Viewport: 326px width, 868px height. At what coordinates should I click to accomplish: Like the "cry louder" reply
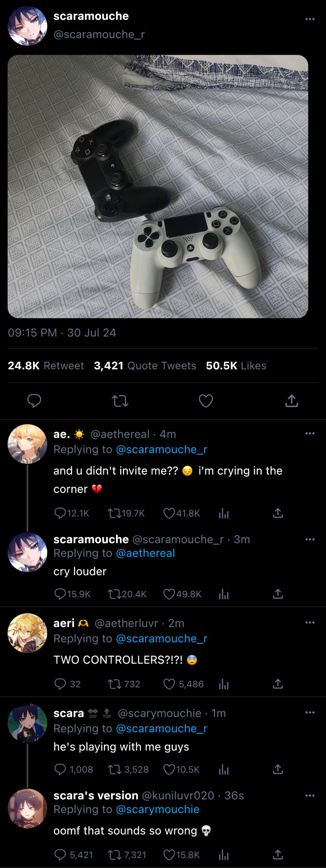coord(169,594)
